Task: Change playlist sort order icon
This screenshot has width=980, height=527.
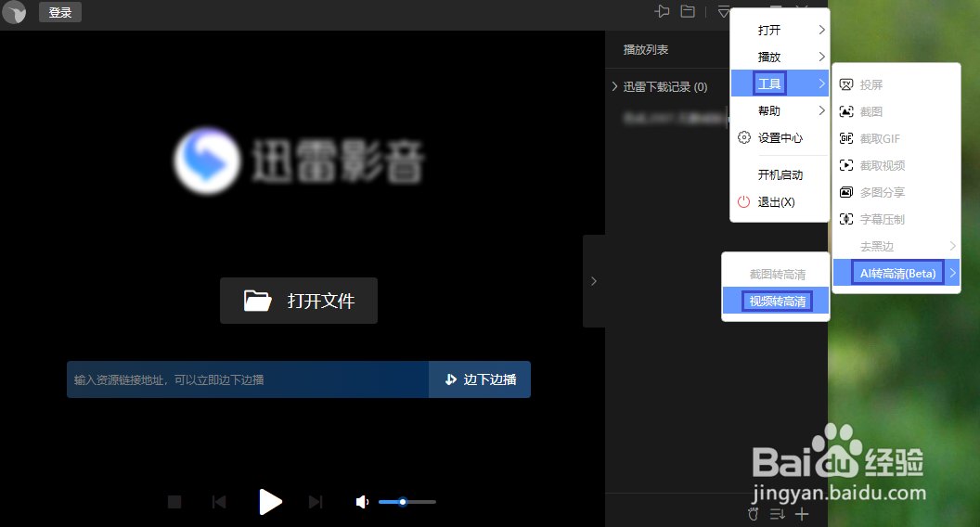Action: 777,514
